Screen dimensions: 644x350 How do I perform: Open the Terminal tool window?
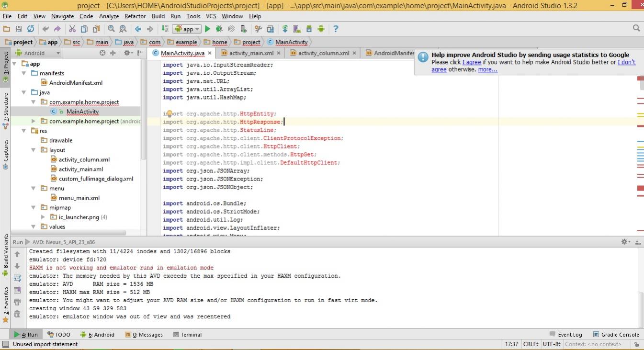(187, 335)
